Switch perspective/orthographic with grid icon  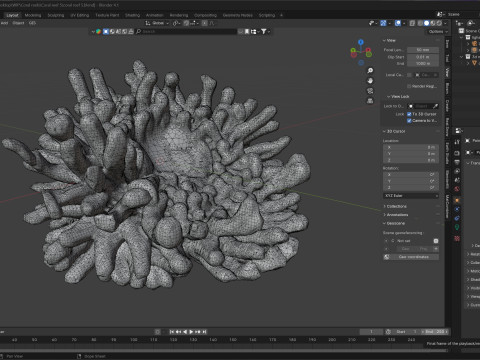370,101
